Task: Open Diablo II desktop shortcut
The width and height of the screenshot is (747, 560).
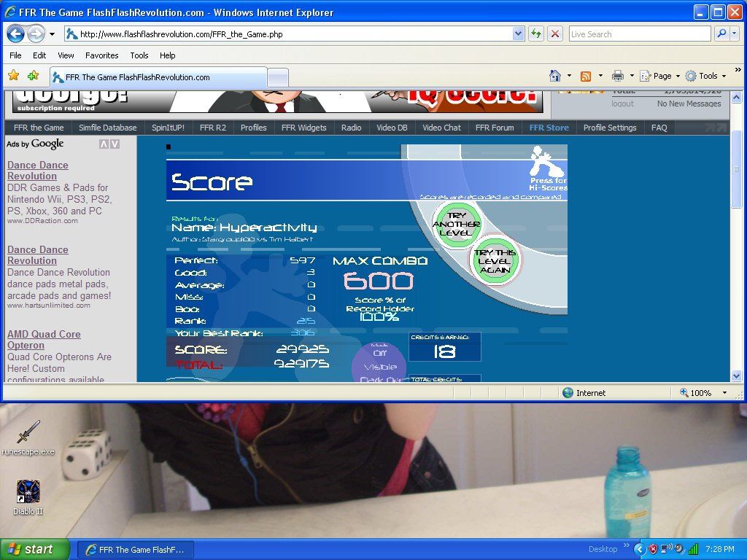Action: click(28, 492)
